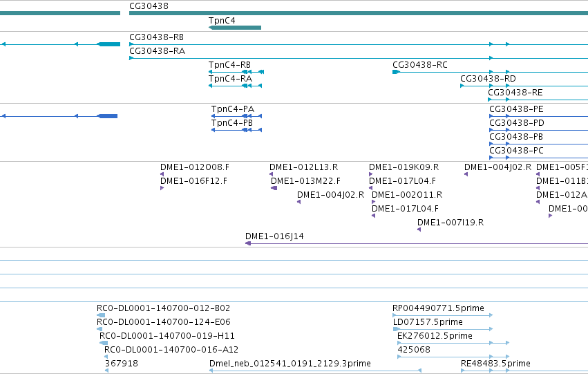Image resolution: width=588 pixels, height=374 pixels.
Task: Click the EK276012.5prime EST
Action: tap(453, 343)
